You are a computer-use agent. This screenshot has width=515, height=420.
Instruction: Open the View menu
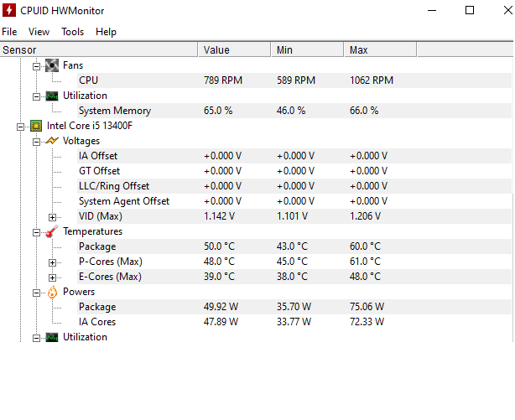pos(39,32)
